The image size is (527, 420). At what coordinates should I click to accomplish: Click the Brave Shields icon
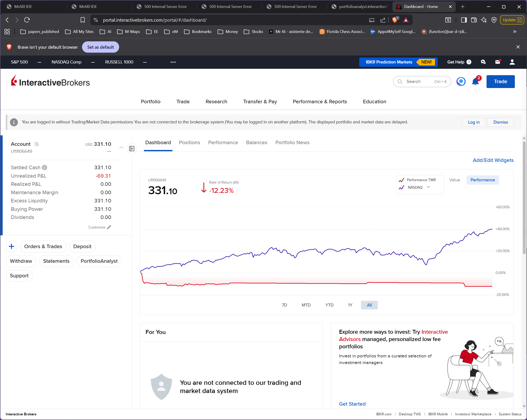click(x=395, y=20)
